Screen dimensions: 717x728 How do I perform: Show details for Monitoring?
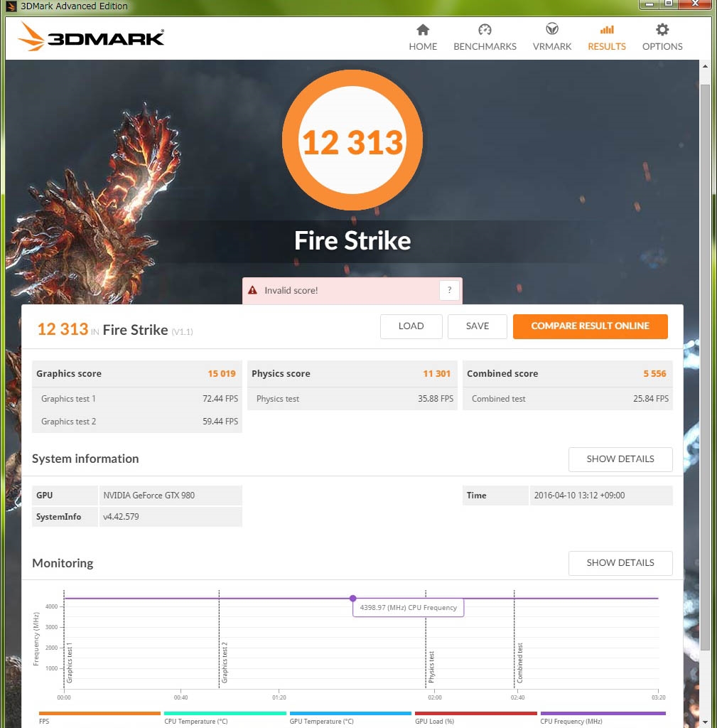pyautogui.click(x=620, y=563)
